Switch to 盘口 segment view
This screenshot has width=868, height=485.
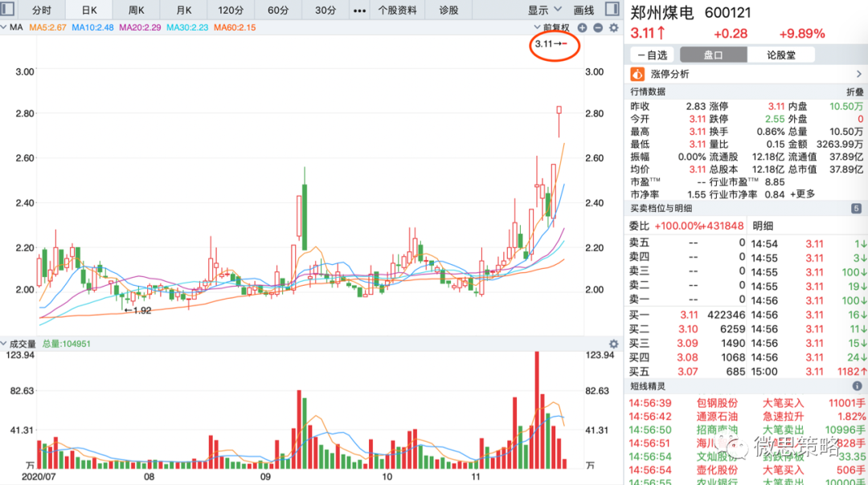pyautogui.click(x=713, y=55)
